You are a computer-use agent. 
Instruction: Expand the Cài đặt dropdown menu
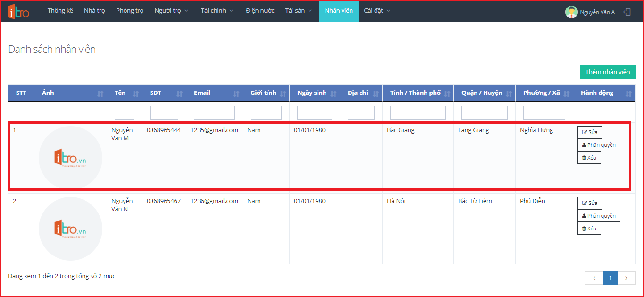coord(377,11)
